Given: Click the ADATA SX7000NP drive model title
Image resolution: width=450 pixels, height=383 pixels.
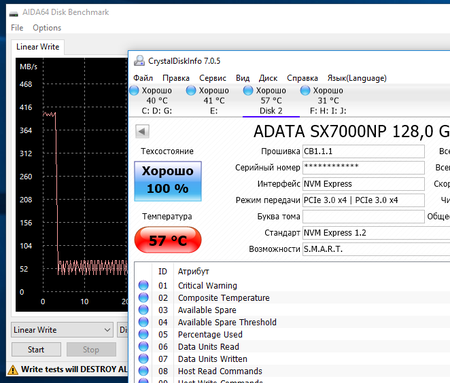Looking at the screenshot, I should click(x=352, y=131).
